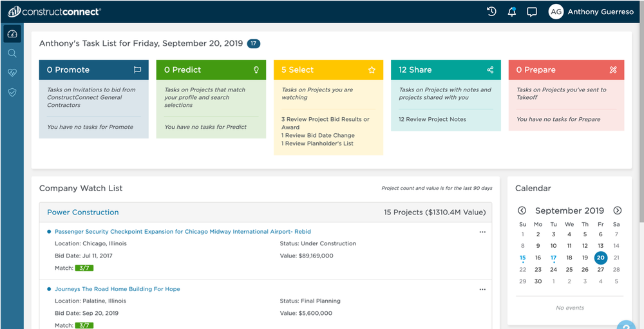
Task: Select the dashboard gauge sidebar icon
Action: click(x=12, y=33)
